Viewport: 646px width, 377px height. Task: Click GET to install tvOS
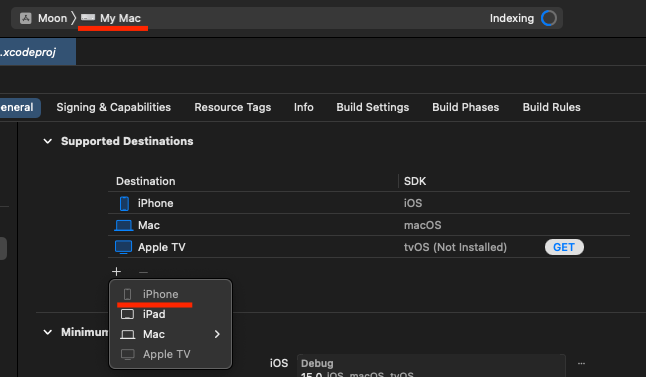tap(564, 247)
